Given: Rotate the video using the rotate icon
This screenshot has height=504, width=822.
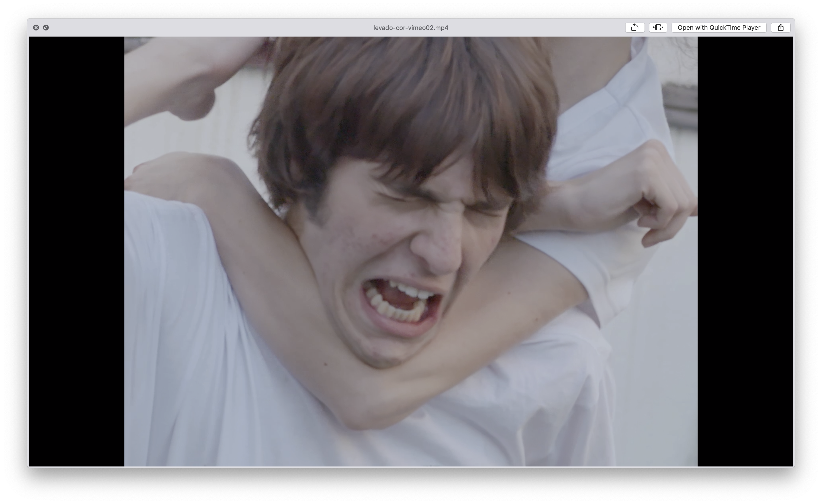Looking at the screenshot, I should [x=635, y=28].
